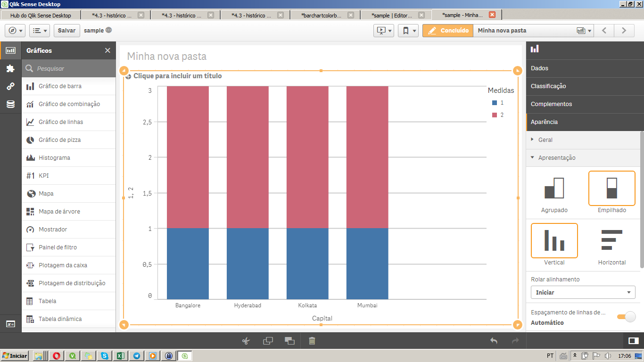Close the *sample - Minha... tab
Image resolution: width=644 pixels, height=362 pixels.
click(x=492, y=15)
